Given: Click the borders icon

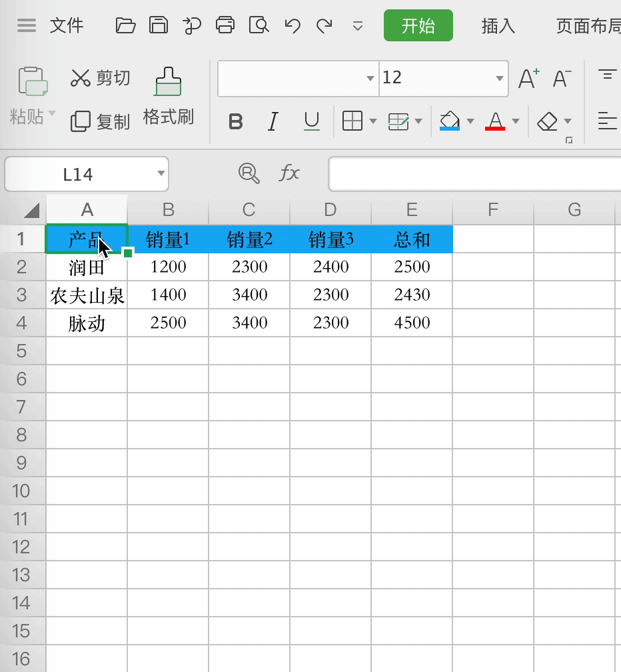Looking at the screenshot, I should tap(352, 121).
